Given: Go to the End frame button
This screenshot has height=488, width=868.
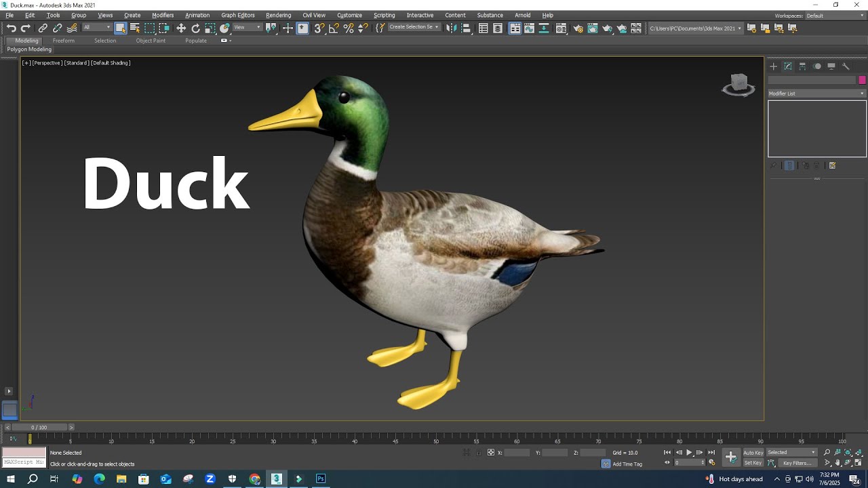Looking at the screenshot, I should click(711, 452).
